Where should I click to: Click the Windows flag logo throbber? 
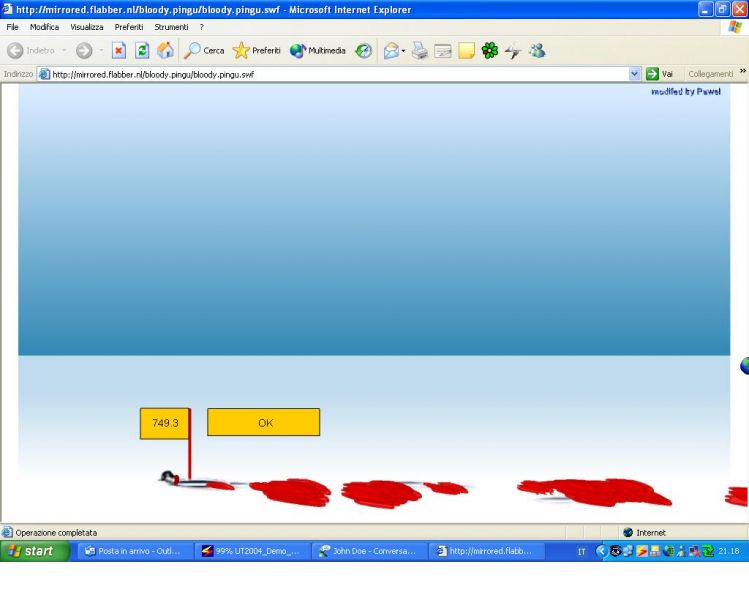click(x=735, y=27)
